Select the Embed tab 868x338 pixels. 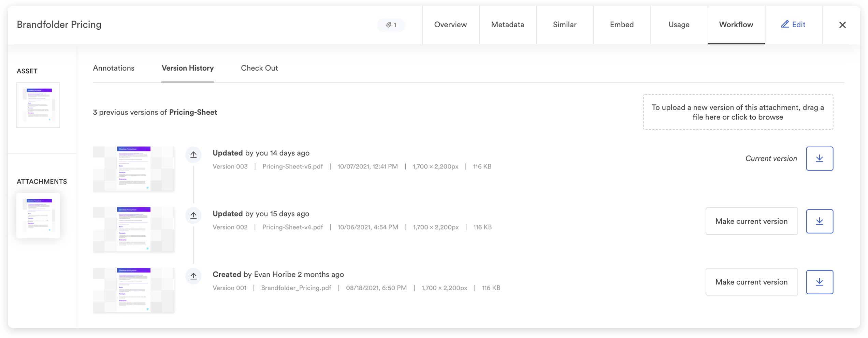[x=622, y=25]
